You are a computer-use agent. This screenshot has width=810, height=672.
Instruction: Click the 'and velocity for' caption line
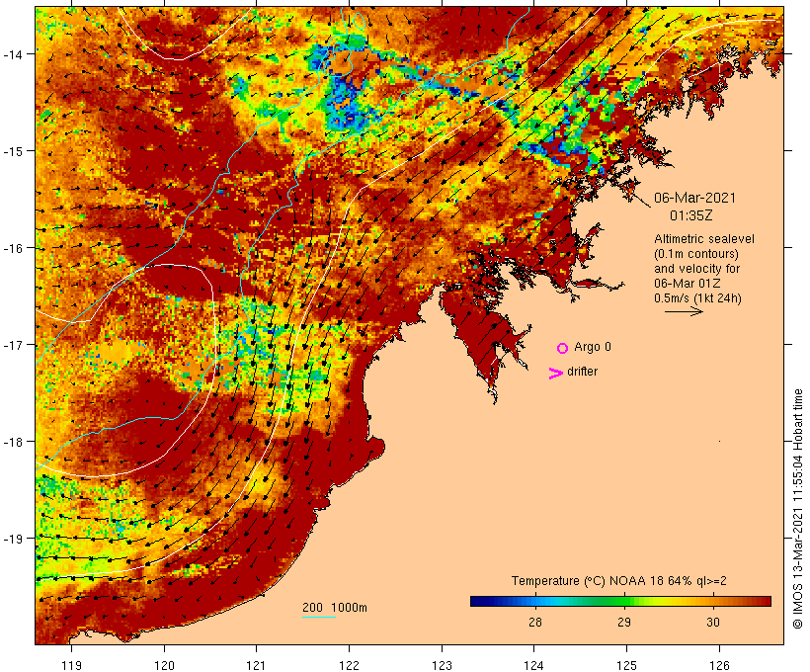tap(696, 269)
